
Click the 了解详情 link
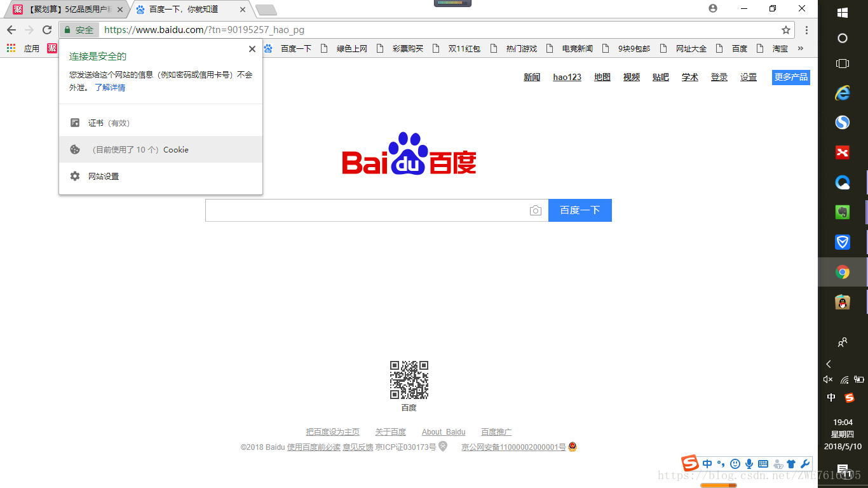click(x=110, y=88)
